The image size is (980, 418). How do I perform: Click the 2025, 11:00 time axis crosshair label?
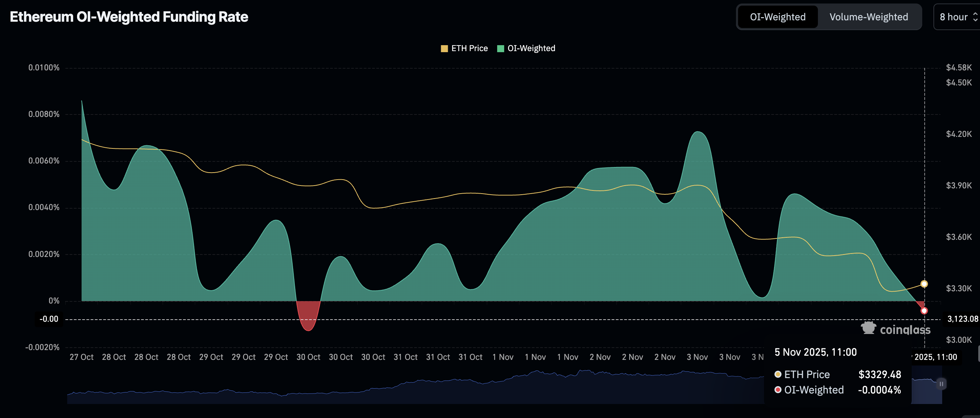pos(936,357)
